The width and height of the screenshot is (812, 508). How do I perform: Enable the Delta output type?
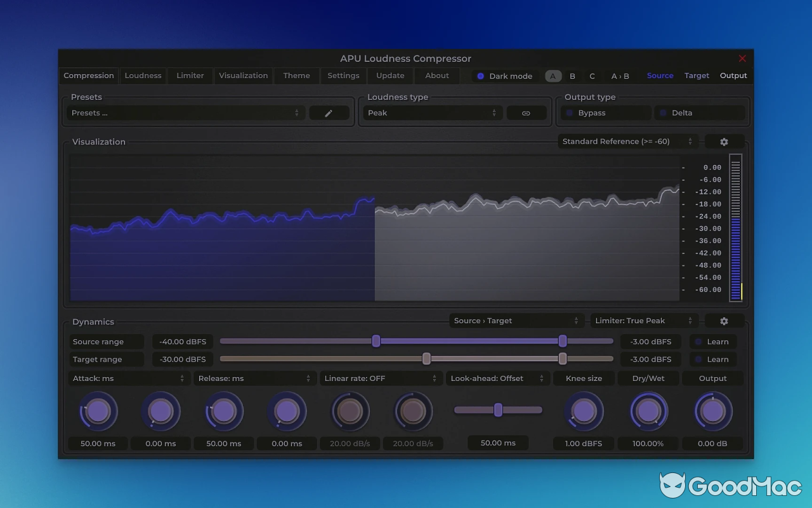pos(700,112)
